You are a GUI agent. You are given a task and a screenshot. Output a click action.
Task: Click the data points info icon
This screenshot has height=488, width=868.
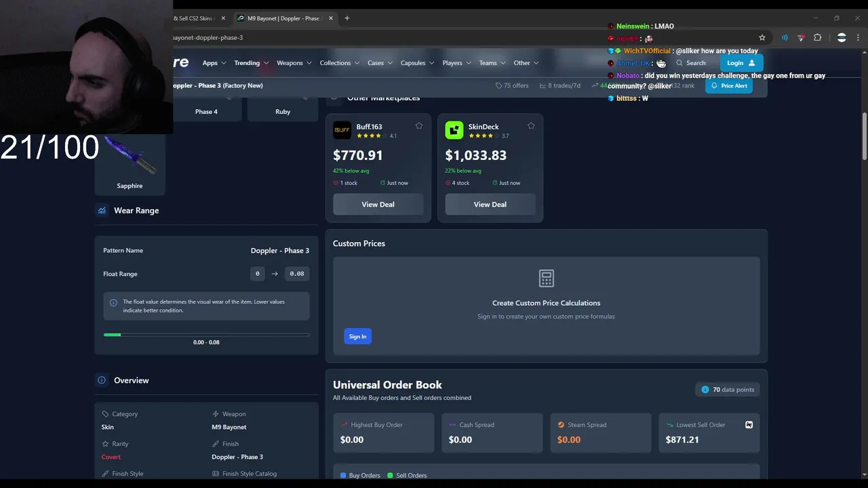705,390
